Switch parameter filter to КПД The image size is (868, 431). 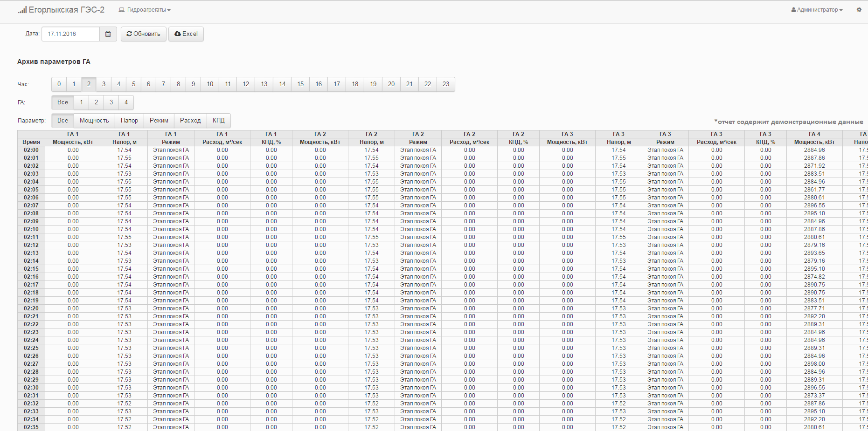pyautogui.click(x=219, y=121)
